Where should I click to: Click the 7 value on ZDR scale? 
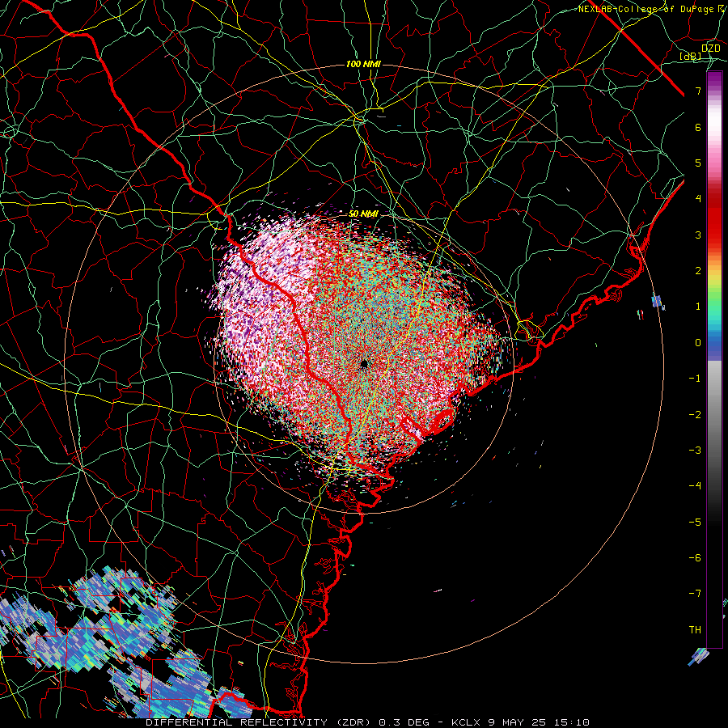(698, 91)
